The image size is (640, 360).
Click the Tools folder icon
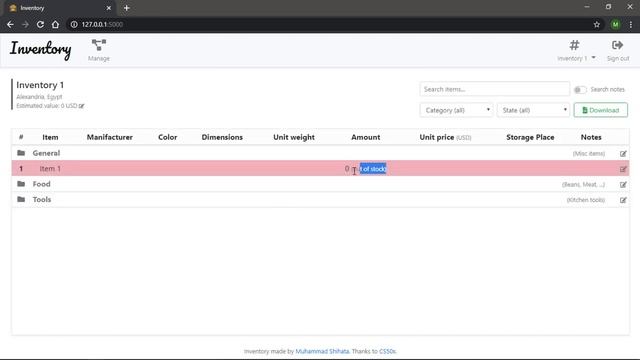tap(21, 200)
